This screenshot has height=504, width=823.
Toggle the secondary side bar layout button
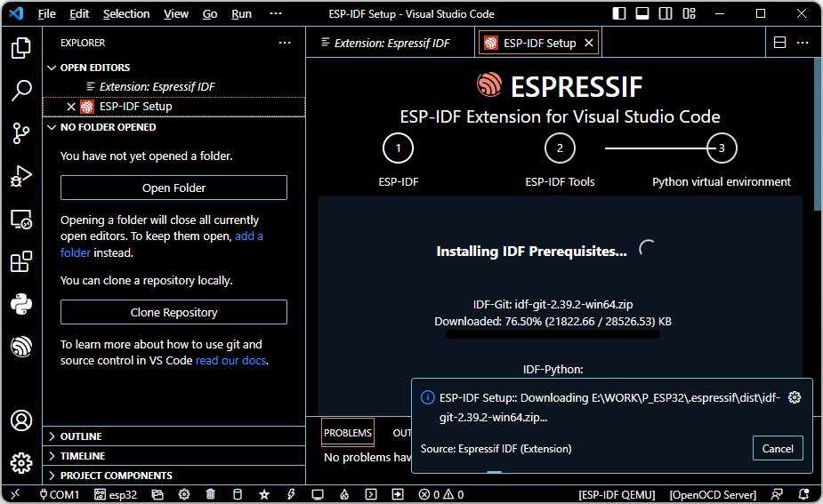[666, 13]
